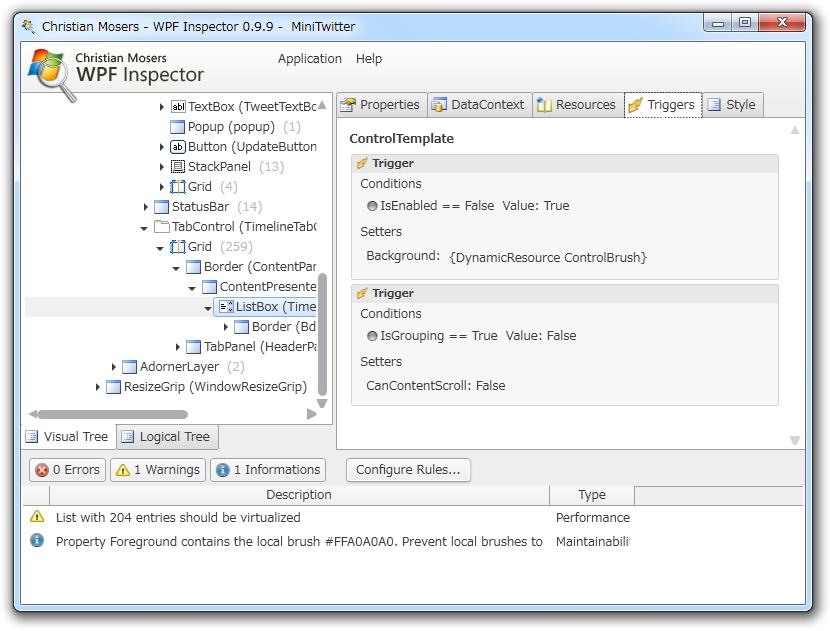Sort by the Type column header

pos(592,495)
